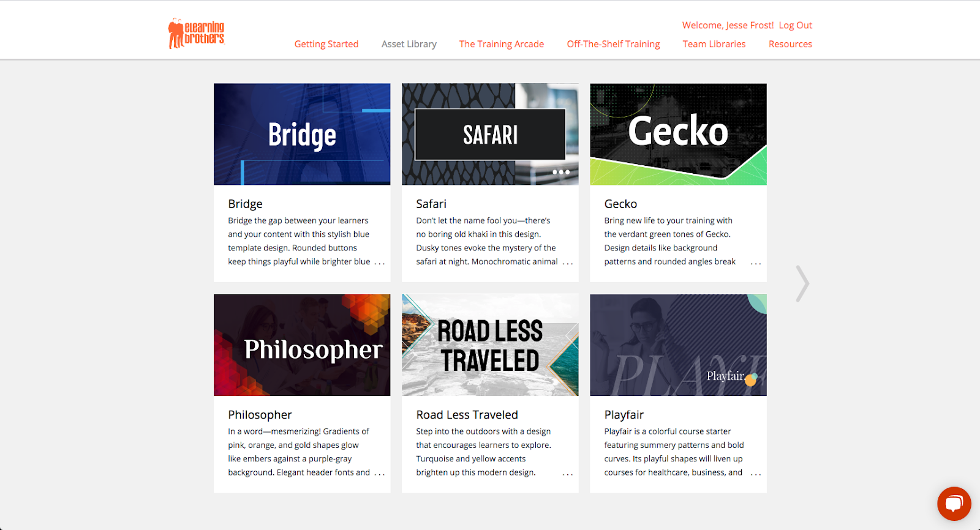Open the Asset Library menu
Screen dimensions: 980x530
pos(409,44)
